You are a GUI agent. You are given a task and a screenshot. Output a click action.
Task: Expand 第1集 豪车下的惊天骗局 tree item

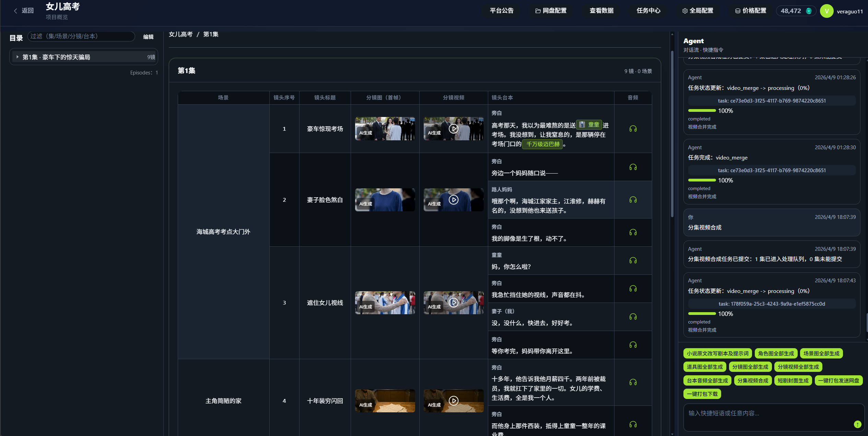pyautogui.click(x=17, y=57)
